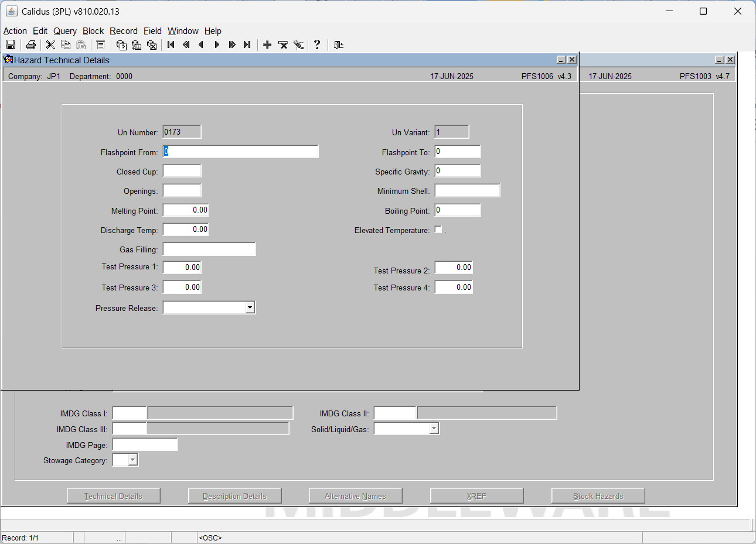Expand the Solid/Liquid/Gas dropdown

coord(434,429)
